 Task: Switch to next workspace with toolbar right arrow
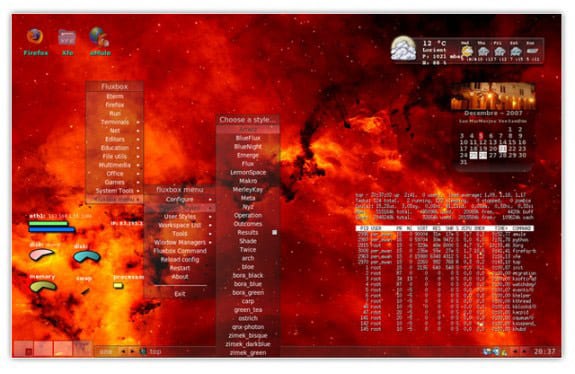click(x=133, y=351)
